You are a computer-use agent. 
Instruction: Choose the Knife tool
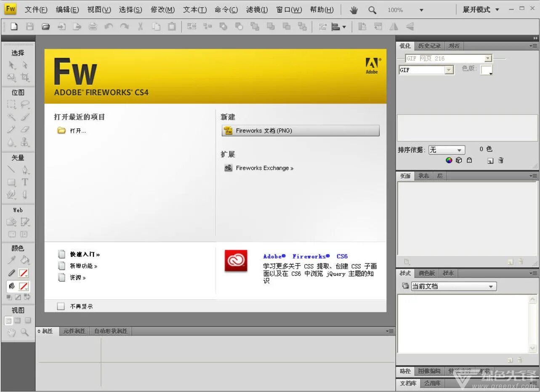click(25, 195)
